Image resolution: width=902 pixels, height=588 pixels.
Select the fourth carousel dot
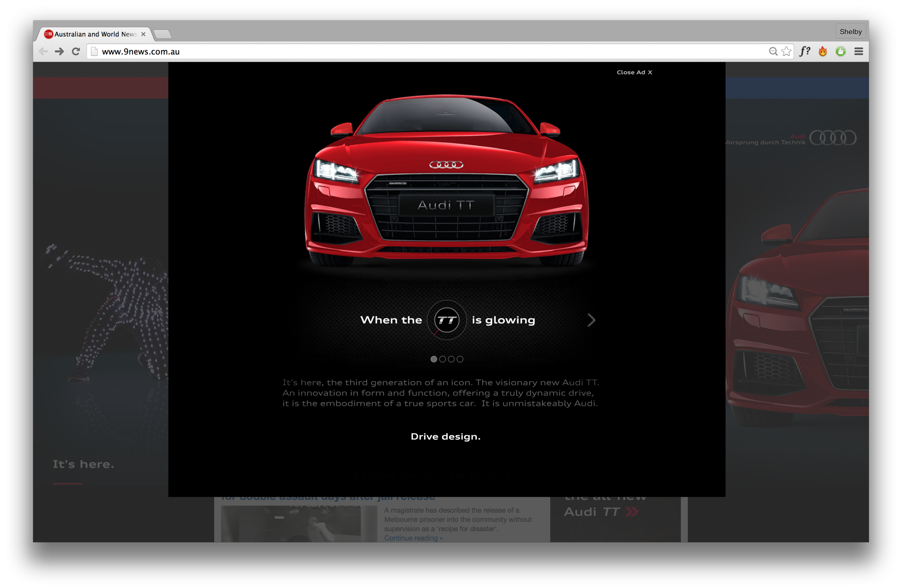click(460, 359)
